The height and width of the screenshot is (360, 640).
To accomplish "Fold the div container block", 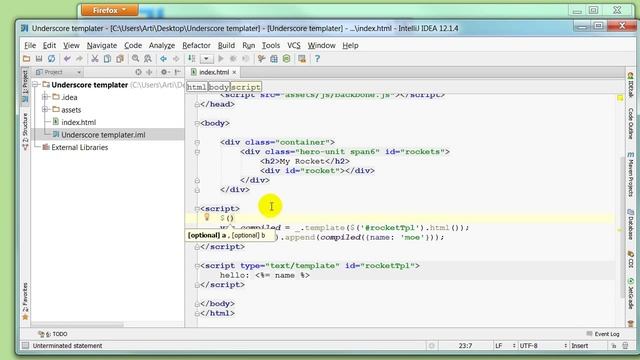I will pyautogui.click(x=197, y=142).
